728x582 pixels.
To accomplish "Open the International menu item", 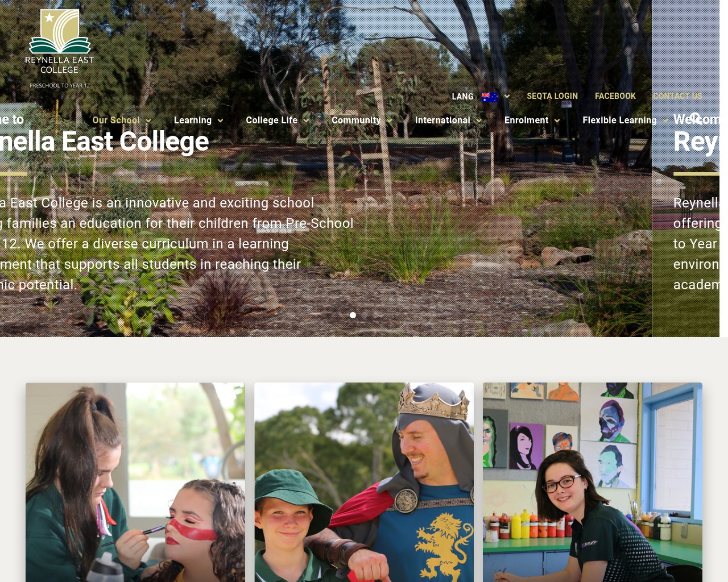I will click(x=442, y=120).
